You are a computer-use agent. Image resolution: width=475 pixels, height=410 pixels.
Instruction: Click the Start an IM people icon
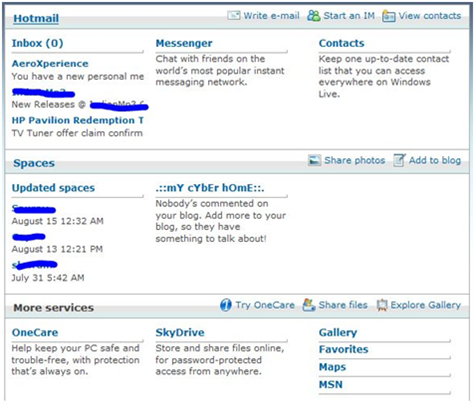tap(313, 15)
